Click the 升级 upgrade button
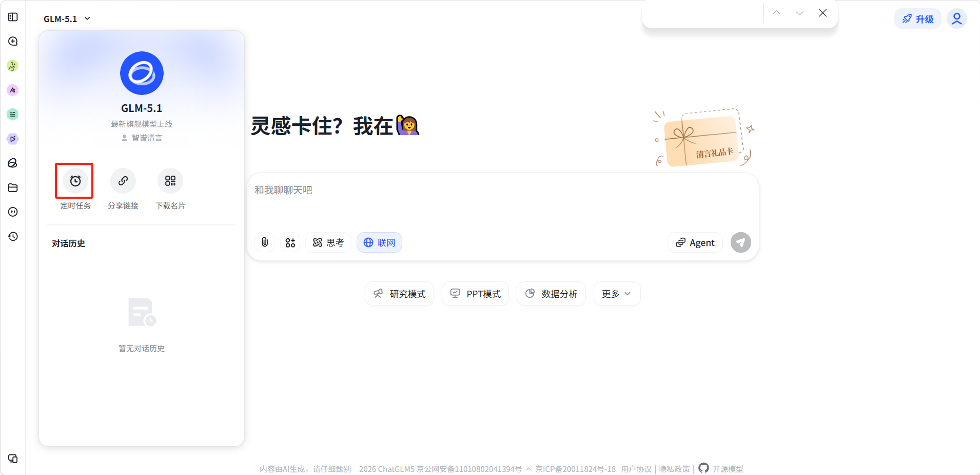 (x=918, y=19)
